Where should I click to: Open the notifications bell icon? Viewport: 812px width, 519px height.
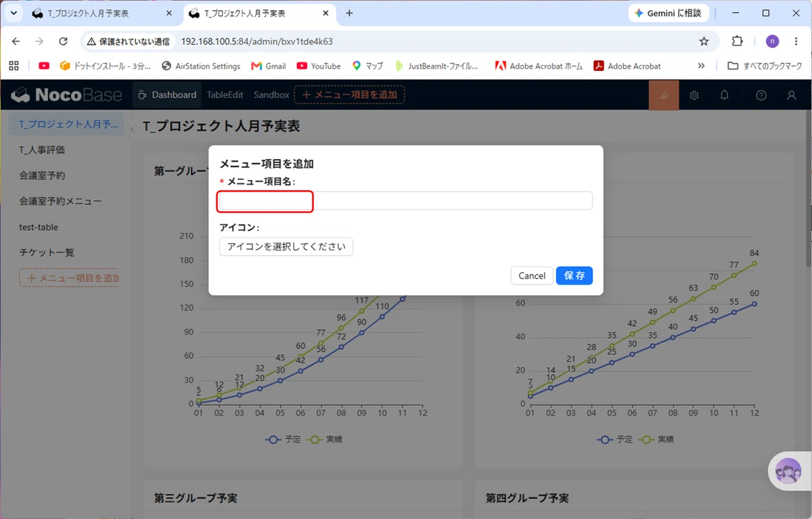724,95
